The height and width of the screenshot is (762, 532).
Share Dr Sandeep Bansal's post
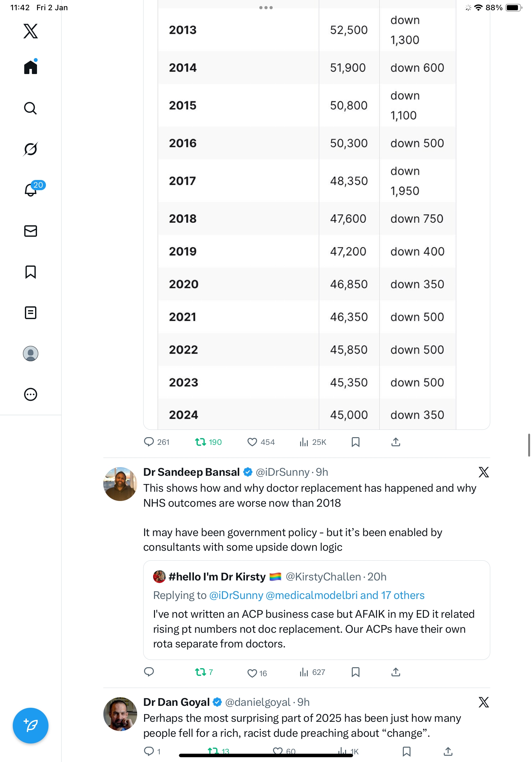pyautogui.click(x=396, y=672)
